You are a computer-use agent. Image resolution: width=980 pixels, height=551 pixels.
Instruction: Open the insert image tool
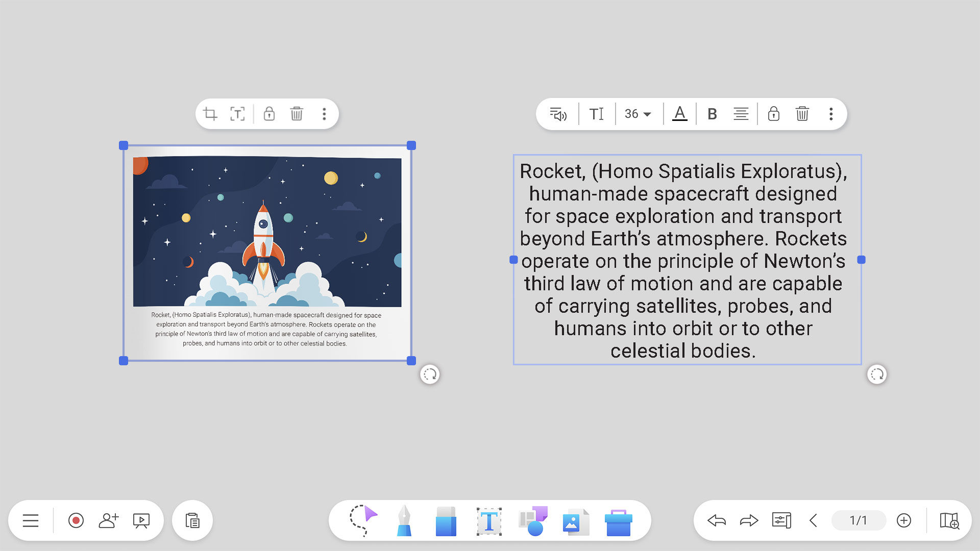click(x=575, y=521)
